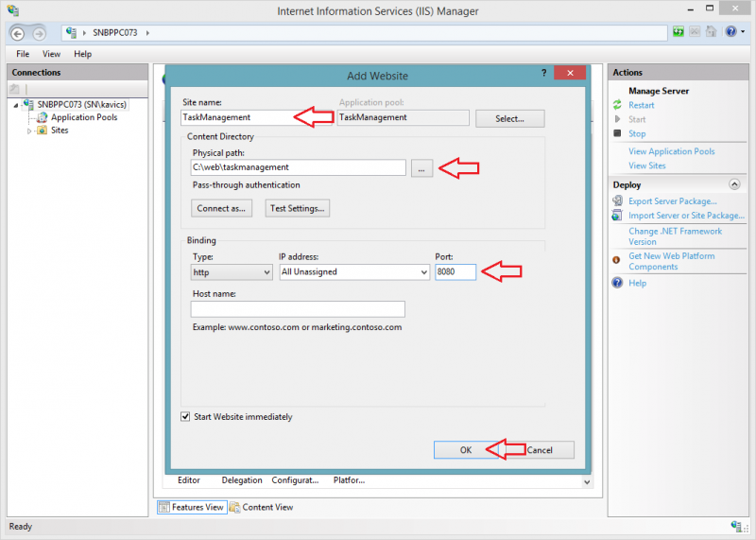The image size is (756, 540).
Task: Click the Port field showing 8080
Action: 455,271
